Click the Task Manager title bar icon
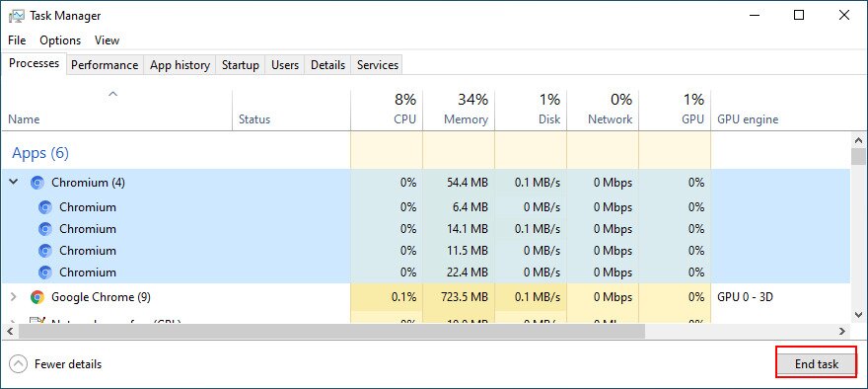 point(17,16)
